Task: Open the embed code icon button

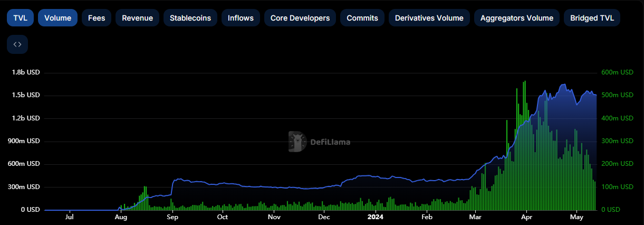Action: tap(17, 44)
